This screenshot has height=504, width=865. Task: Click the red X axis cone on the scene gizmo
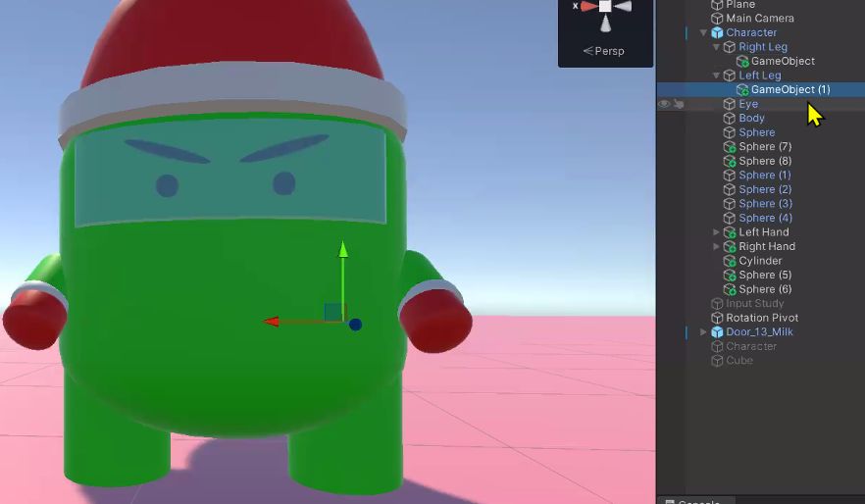coord(588,6)
